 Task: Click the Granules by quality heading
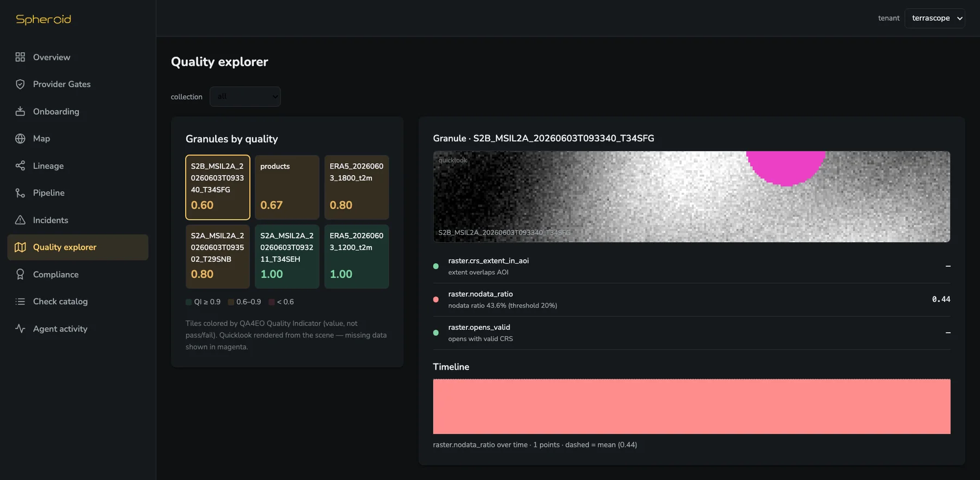click(231, 139)
